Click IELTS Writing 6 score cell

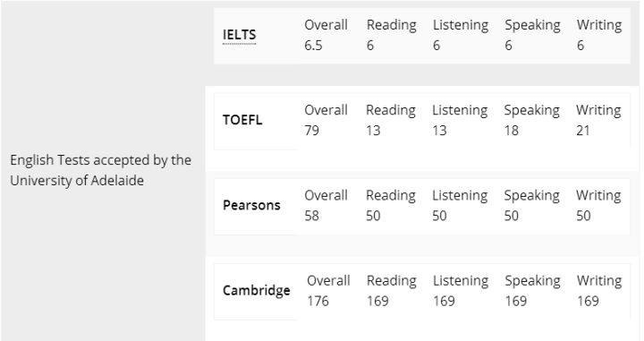tap(599, 35)
